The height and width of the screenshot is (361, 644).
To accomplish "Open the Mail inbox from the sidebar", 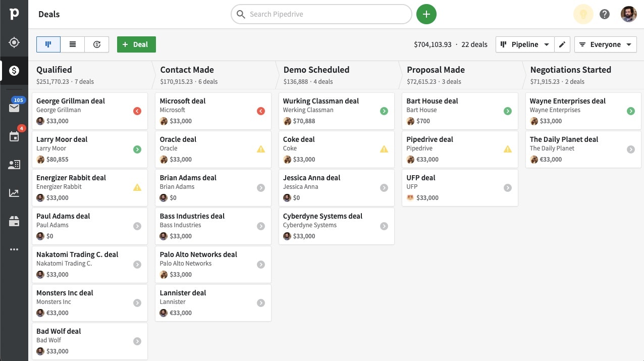I will click(x=14, y=108).
